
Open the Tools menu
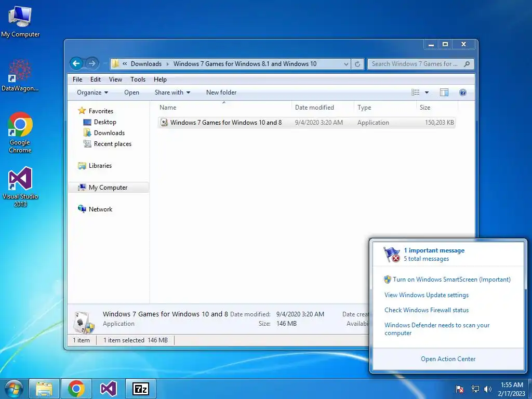coord(138,79)
